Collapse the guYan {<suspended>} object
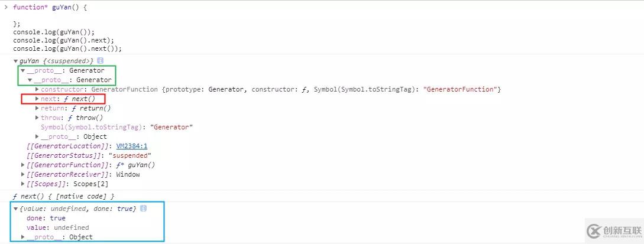Viewport: 644px width, 244px height. pos(15,61)
